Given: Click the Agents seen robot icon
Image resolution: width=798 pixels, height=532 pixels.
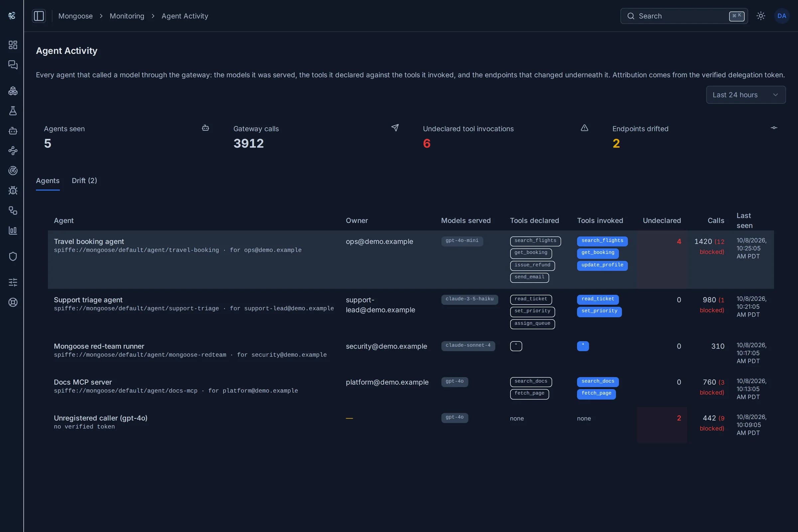Looking at the screenshot, I should 205,128.
